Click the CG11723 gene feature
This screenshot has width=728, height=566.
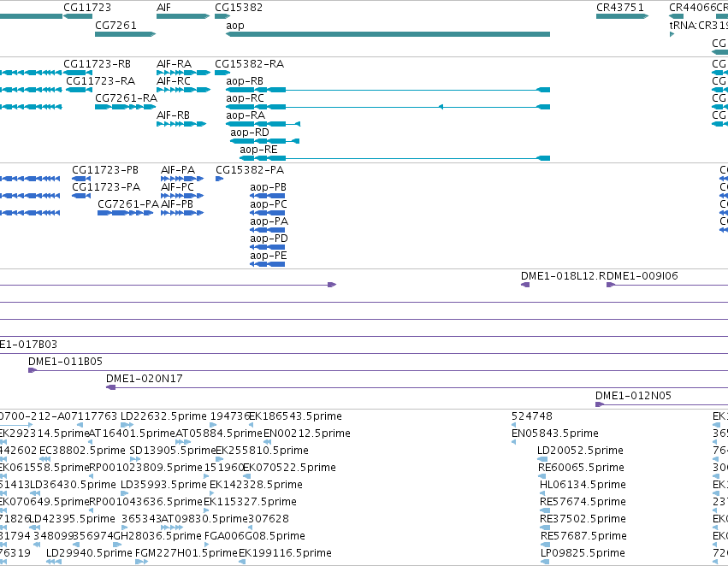(x=78, y=16)
